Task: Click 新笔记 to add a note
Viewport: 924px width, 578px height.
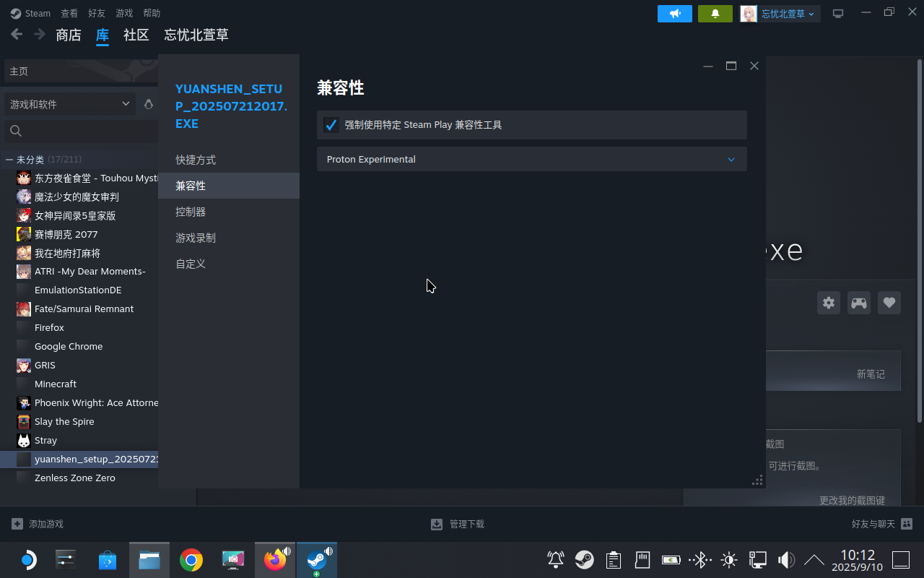Action: click(x=871, y=374)
